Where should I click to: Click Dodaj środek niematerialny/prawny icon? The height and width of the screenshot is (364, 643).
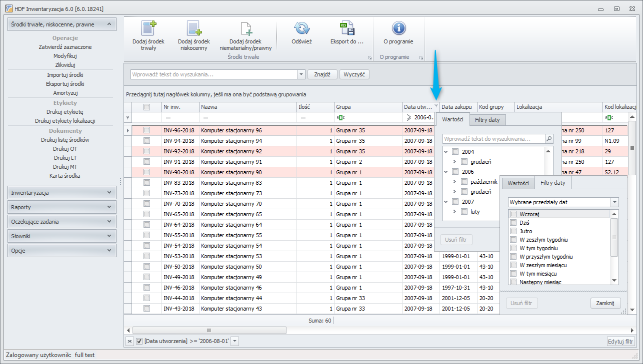[245, 28]
